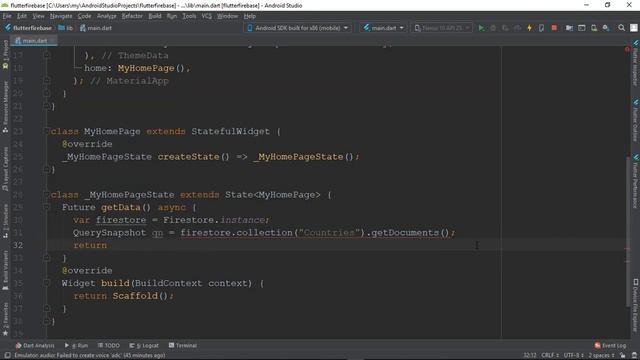640x360 pixels.
Task: Open Device File Explorer side panel
Action: (x=636, y=305)
